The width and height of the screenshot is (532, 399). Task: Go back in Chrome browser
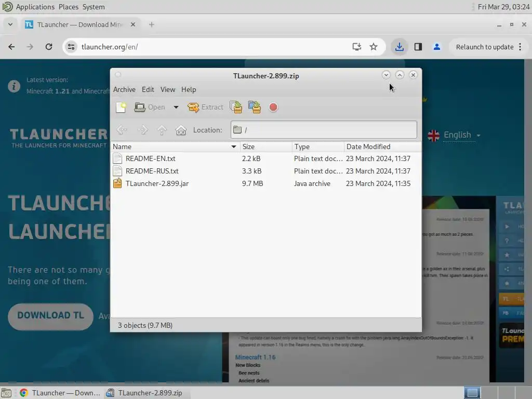[x=11, y=47]
